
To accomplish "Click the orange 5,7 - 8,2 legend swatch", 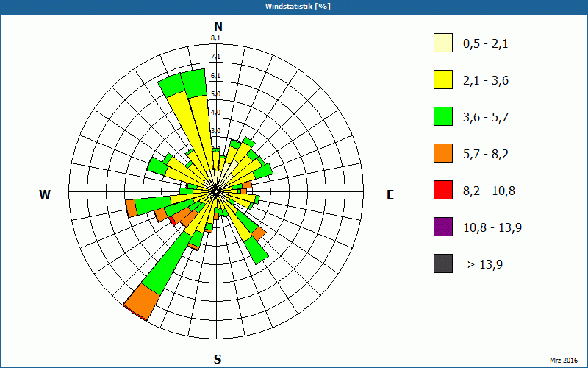I will coord(443,153).
